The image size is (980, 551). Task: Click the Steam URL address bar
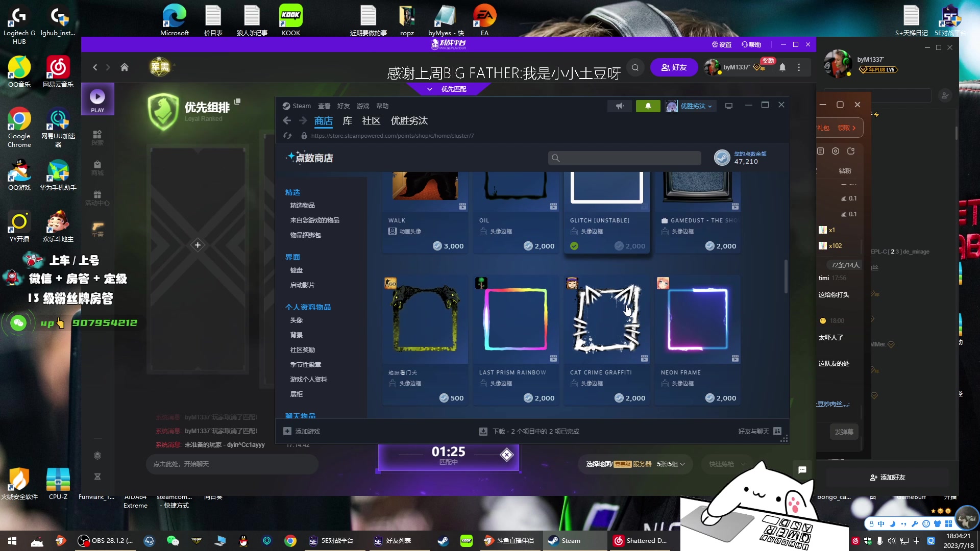392,136
